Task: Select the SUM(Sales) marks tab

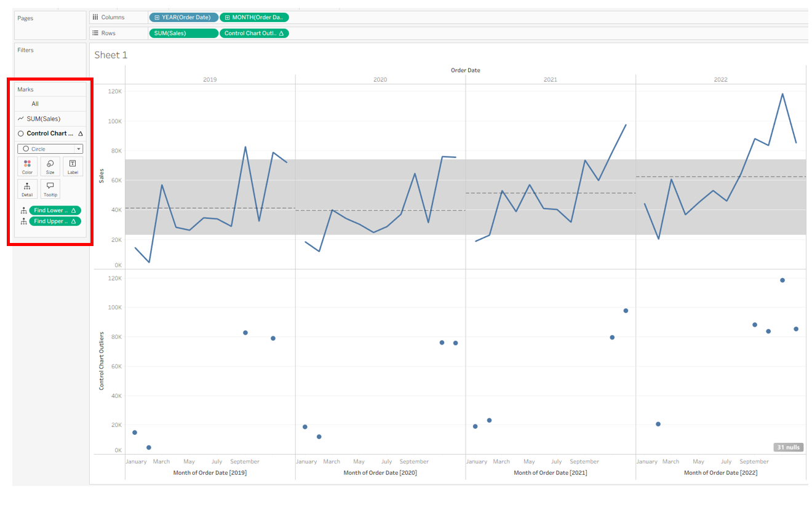Action: tap(43, 119)
